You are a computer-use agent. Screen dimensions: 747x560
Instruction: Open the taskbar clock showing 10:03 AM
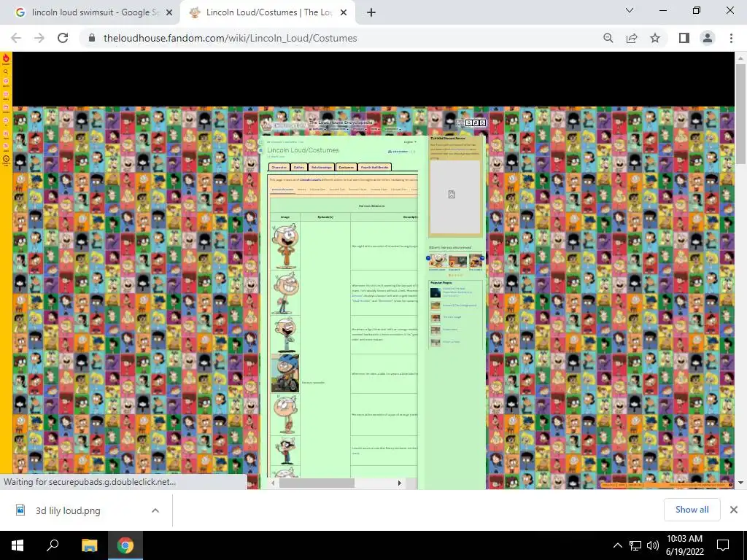(x=684, y=545)
